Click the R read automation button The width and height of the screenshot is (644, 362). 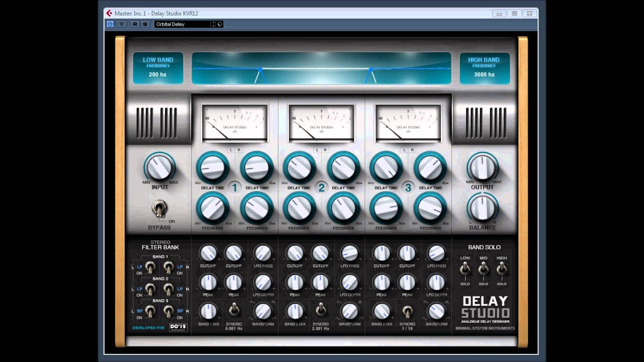pos(135,24)
